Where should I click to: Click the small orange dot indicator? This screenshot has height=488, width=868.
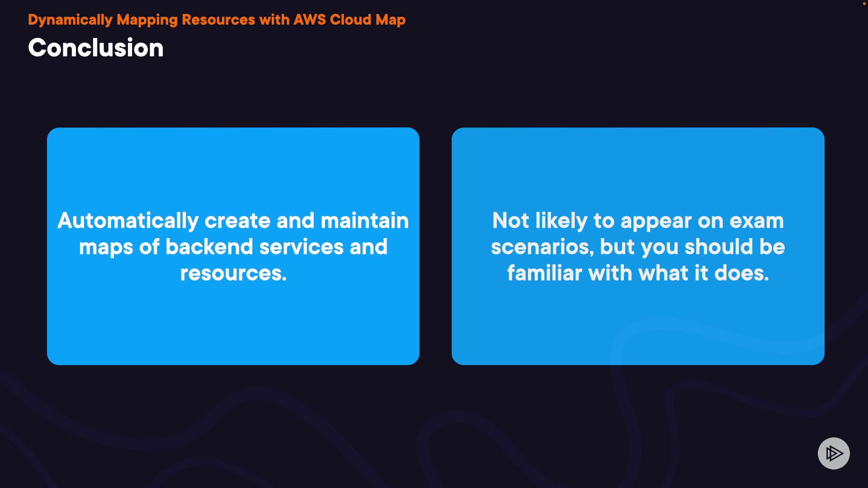(x=864, y=3)
